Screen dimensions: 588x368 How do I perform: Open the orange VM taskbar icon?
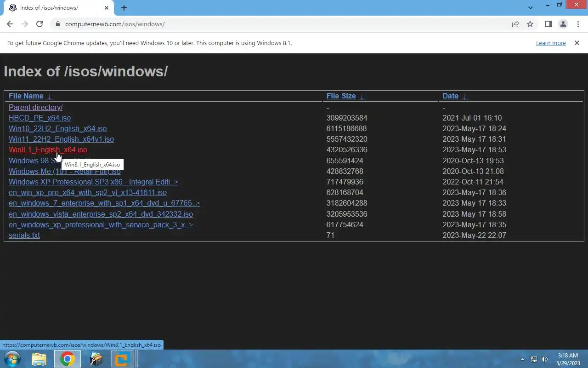coord(122,359)
